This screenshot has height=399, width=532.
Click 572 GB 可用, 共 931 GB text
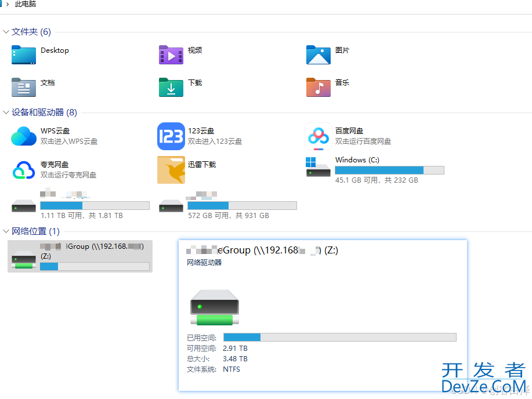tap(229, 215)
